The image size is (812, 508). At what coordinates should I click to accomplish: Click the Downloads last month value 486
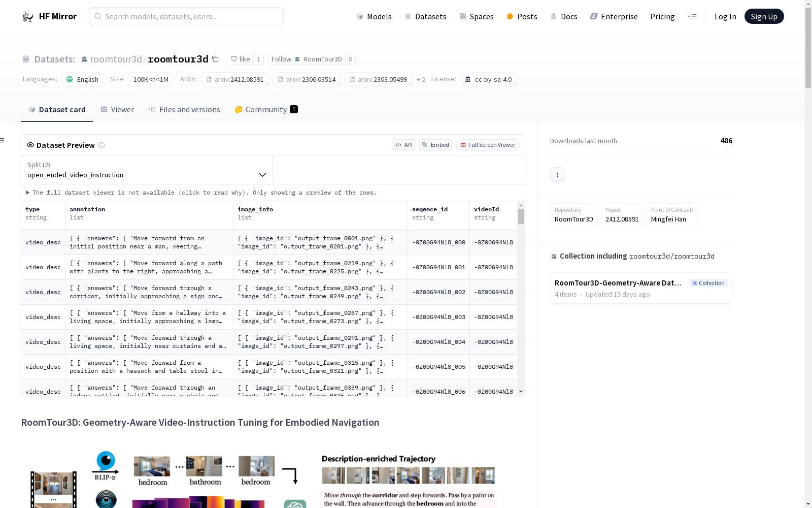(726, 141)
